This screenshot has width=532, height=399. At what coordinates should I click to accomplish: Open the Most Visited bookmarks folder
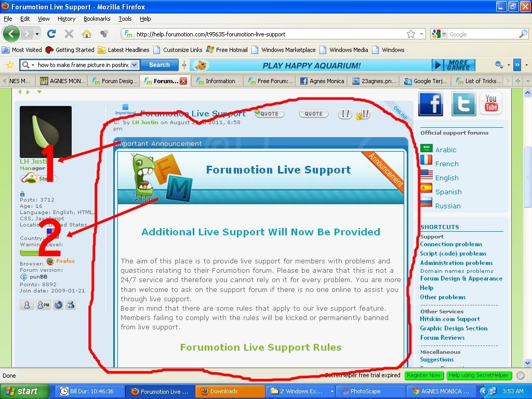[22, 50]
